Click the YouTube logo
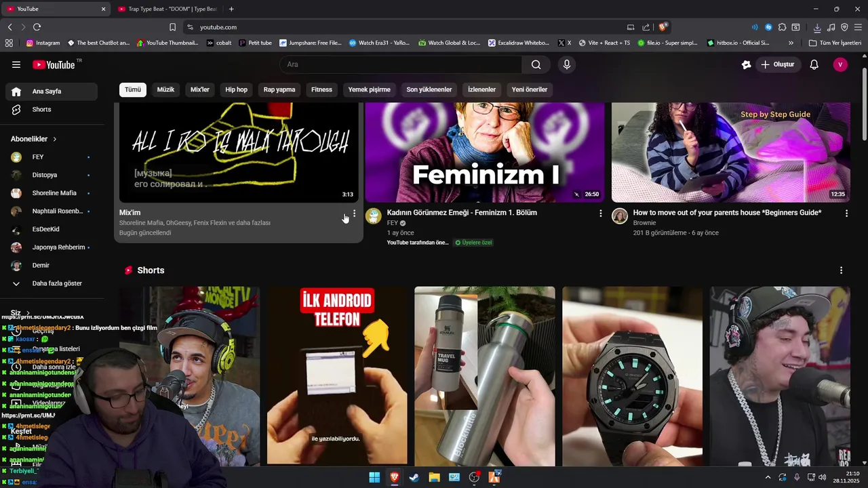 click(x=54, y=64)
